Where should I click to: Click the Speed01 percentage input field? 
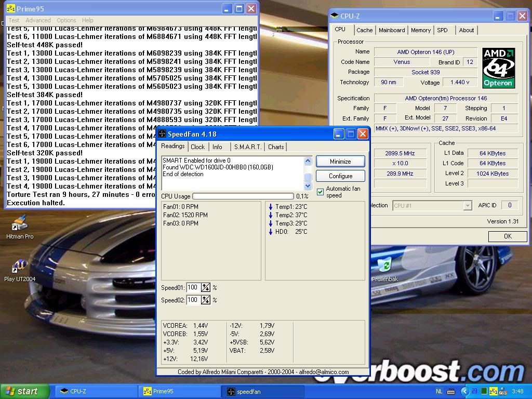[x=193, y=288]
